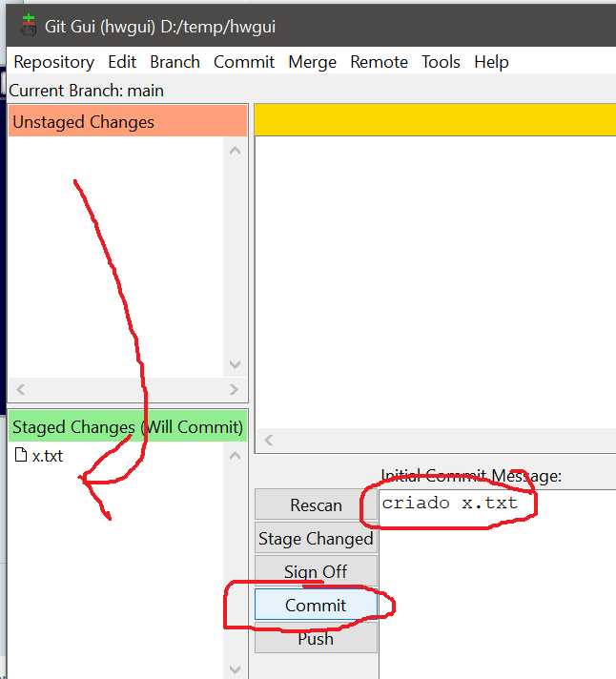Click left arrow of diff pane horizontal scrollbar
616x679 pixels.
pyautogui.click(x=268, y=440)
